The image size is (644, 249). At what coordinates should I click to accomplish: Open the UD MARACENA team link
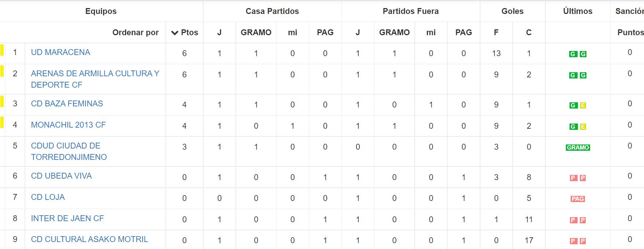(x=61, y=52)
